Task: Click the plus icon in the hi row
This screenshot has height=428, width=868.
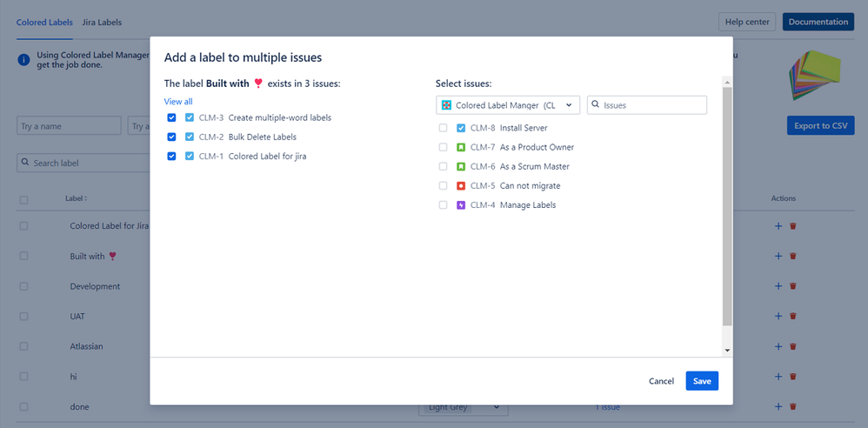Action: coord(778,377)
